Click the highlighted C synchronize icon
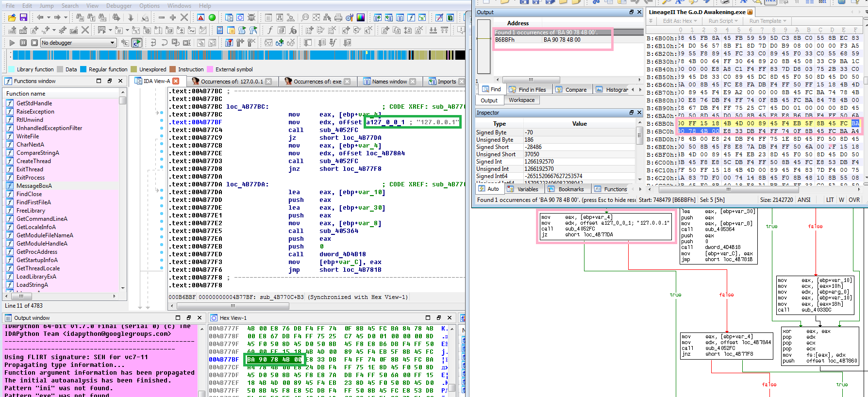The width and height of the screenshot is (868, 397). pos(137,43)
